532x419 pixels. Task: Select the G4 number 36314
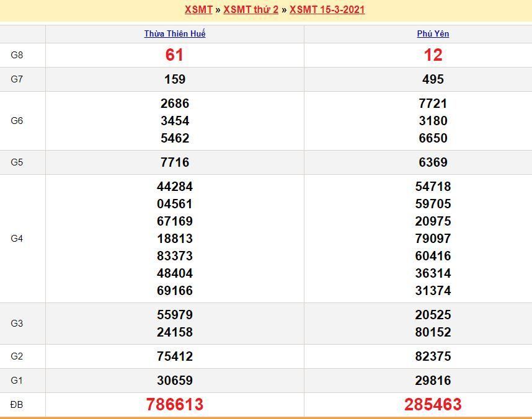433,273
